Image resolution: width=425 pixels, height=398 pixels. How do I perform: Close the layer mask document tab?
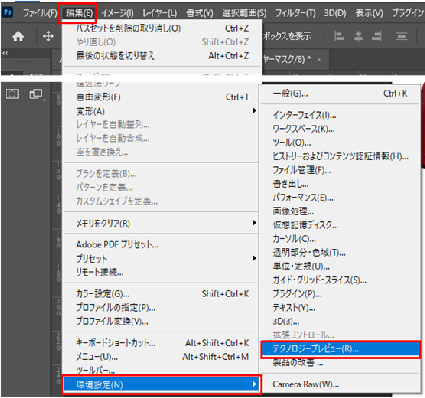pyautogui.click(x=319, y=60)
